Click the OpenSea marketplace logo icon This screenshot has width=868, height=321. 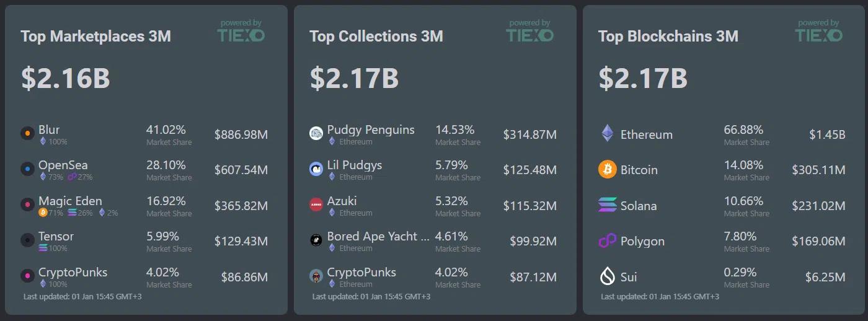click(27, 169)
